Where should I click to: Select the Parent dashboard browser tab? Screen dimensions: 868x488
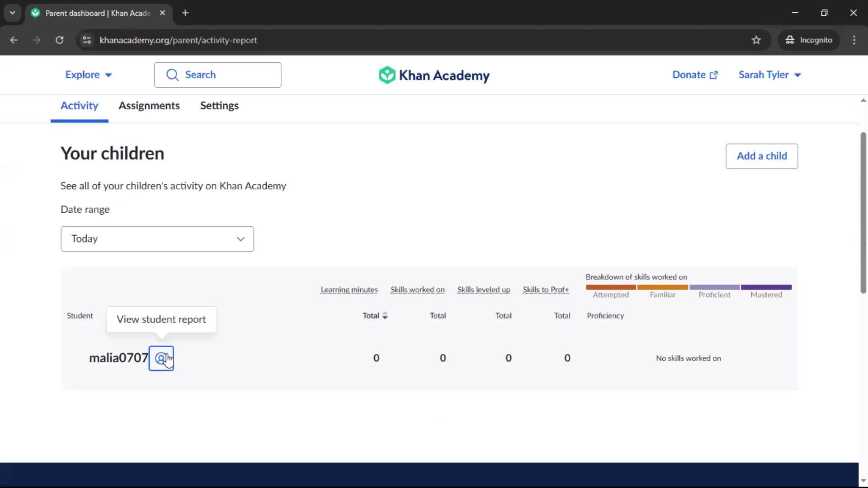pos(98,13)
